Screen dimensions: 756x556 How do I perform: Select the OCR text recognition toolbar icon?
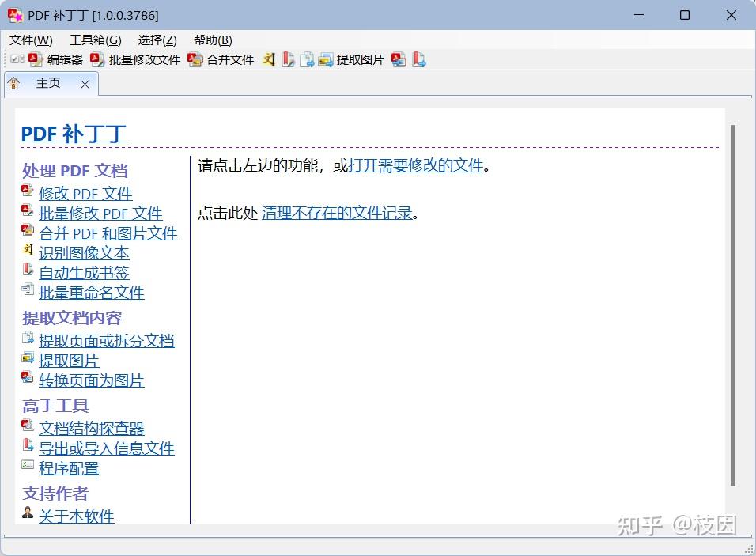click(x=268, y=59)
